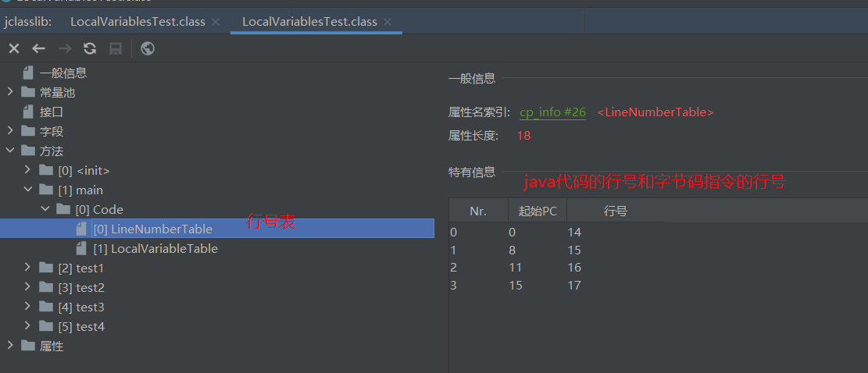Click the <LineNumberTable> attribute name text

pos(655,112)
